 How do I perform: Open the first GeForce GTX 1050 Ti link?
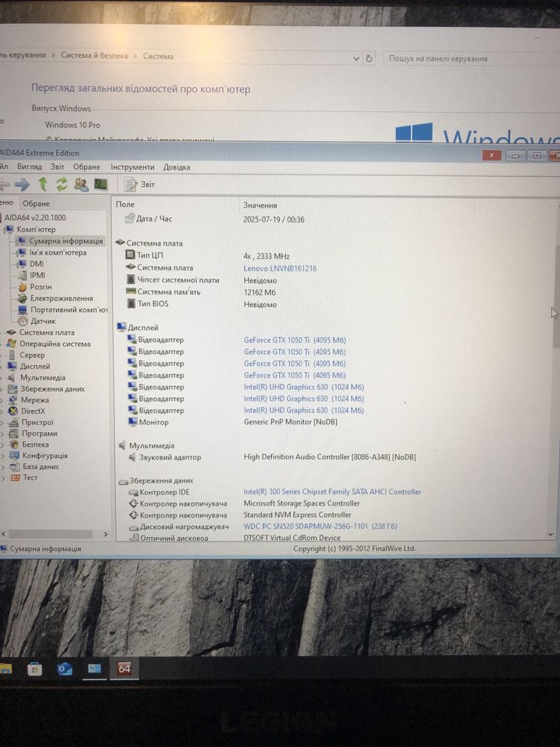pyautogui.click(x=295, y=340)
